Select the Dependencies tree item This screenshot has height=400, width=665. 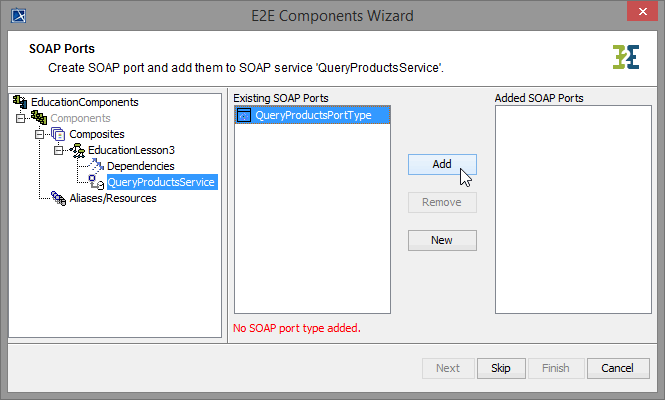[x=141, y=166]
